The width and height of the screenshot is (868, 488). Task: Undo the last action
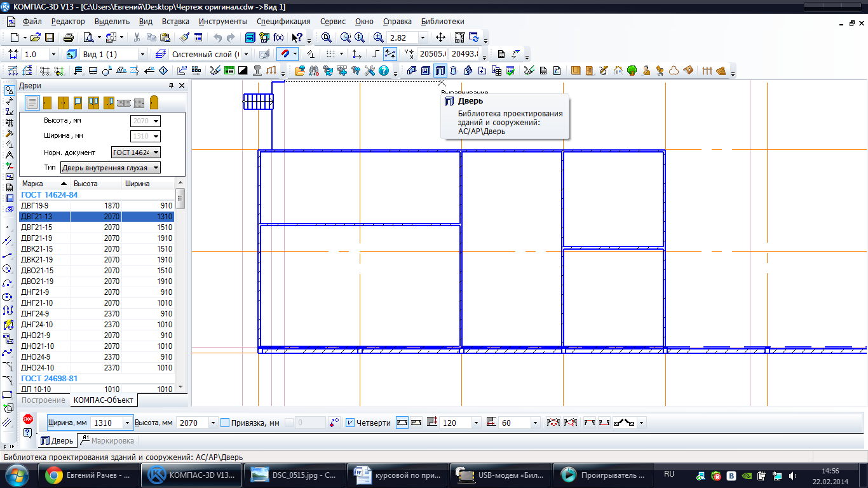(x=217, y=37)
